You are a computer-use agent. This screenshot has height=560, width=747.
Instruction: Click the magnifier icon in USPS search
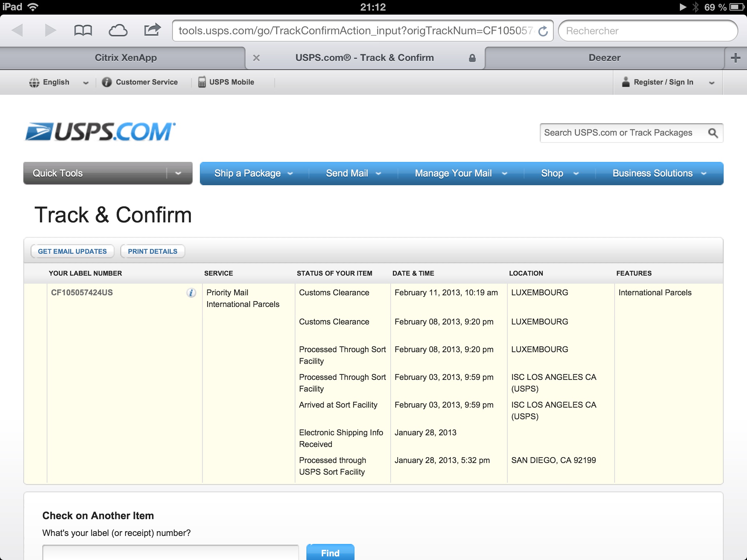tap(713, 133)
